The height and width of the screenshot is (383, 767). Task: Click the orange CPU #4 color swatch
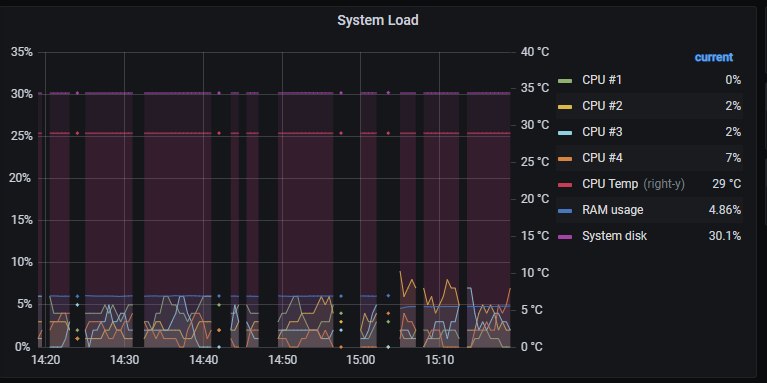tap(565, 158)
